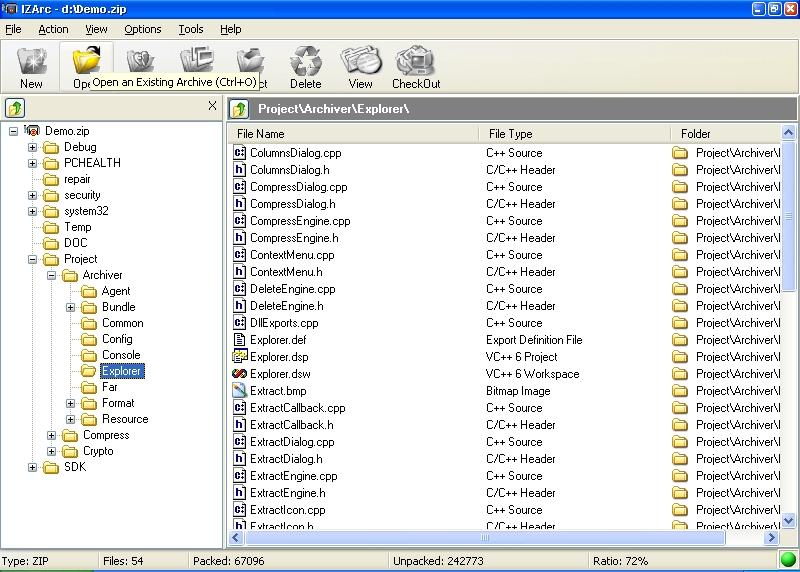Click the Temp folder icon in tree

(x=51, y=227)
